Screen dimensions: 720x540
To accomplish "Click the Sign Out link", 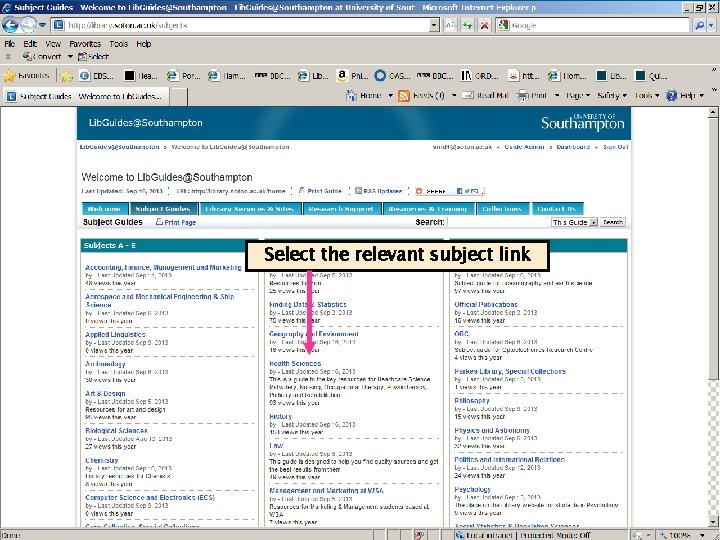I will [615, 147].
